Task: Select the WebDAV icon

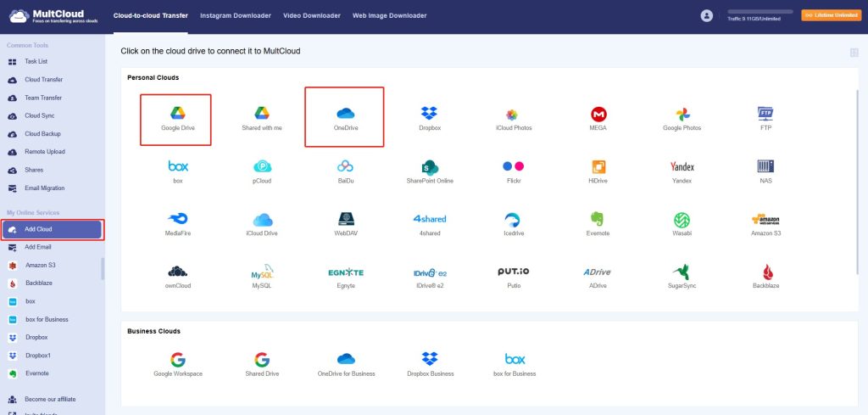Action: pos(346,224)
